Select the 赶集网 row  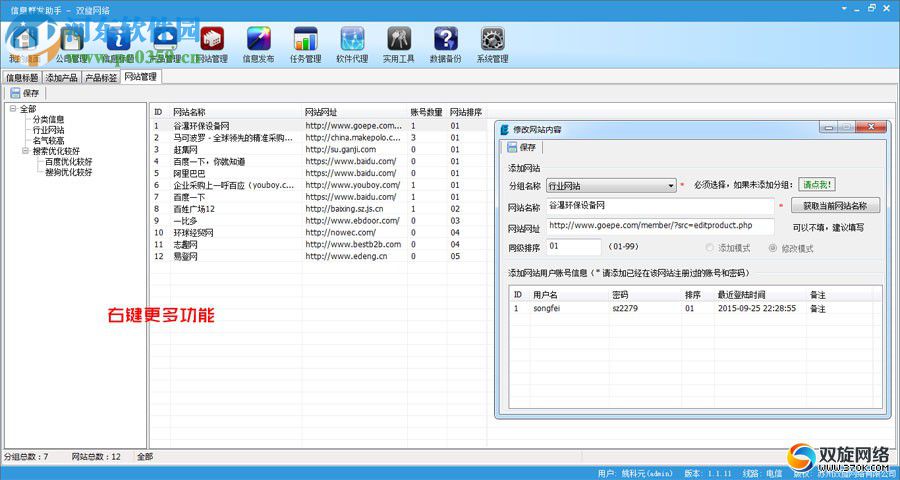(x=319, y=149)
